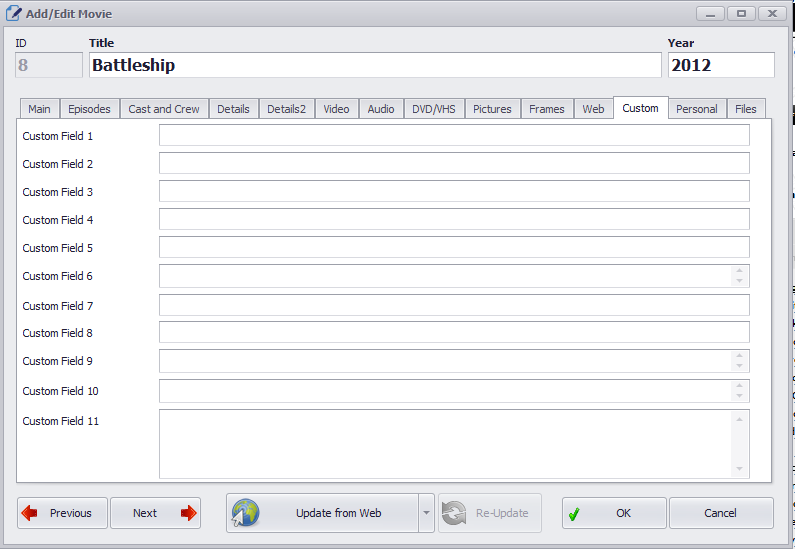Click Custom Field 9 spinner arrows
The height and width of the screenshot is (549, 795).
[x=739, y=361]
